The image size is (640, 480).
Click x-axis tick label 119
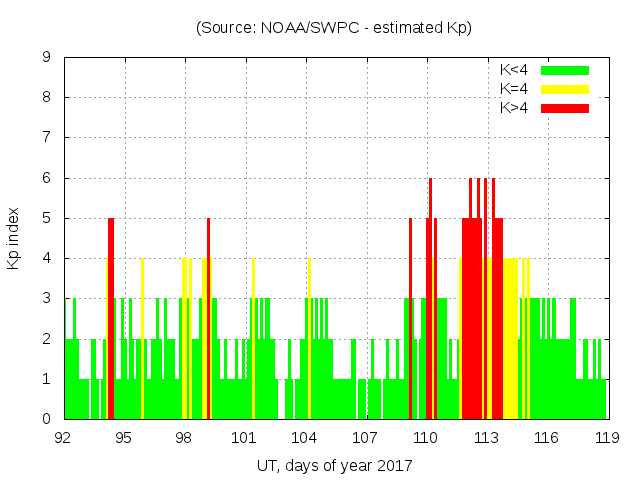coord(606,437)
